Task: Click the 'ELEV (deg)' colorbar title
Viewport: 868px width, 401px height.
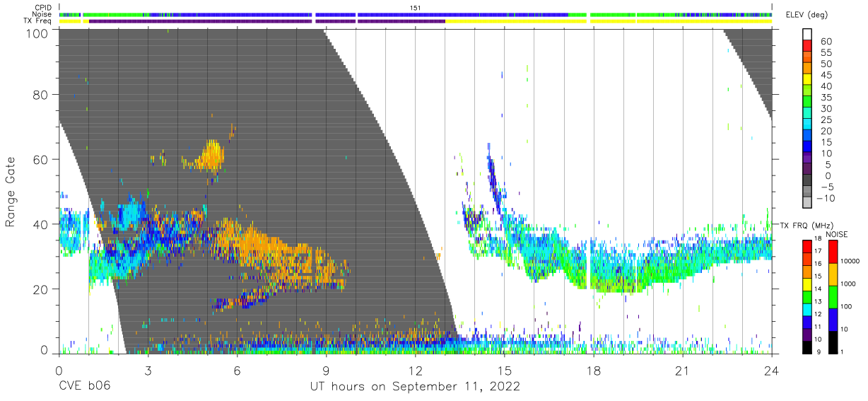Action: pyautogui.click(x=807, y=15)
